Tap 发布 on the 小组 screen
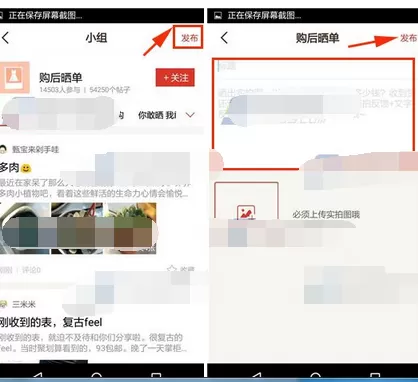The height and width of the screenshot is (382, 418). (x=189, y=38)
